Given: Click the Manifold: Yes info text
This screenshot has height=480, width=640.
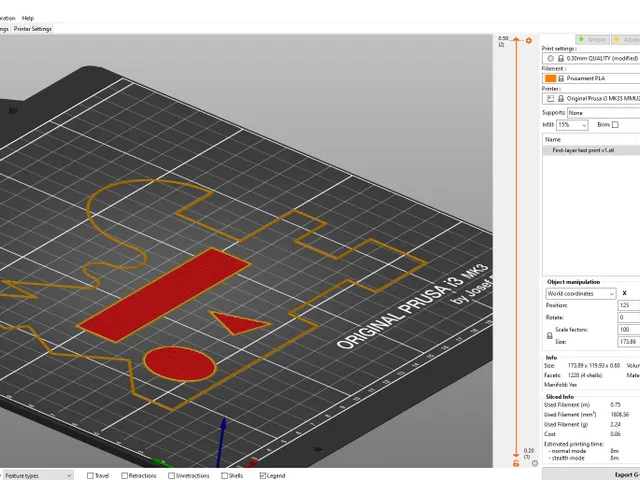Looking at the screenshot, I should point(560,384).
